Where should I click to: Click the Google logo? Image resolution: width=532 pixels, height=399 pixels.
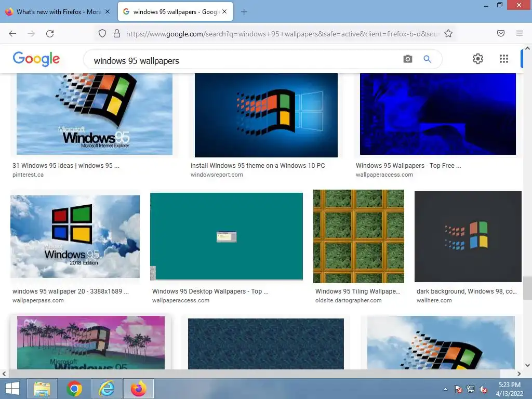point(36,59)
